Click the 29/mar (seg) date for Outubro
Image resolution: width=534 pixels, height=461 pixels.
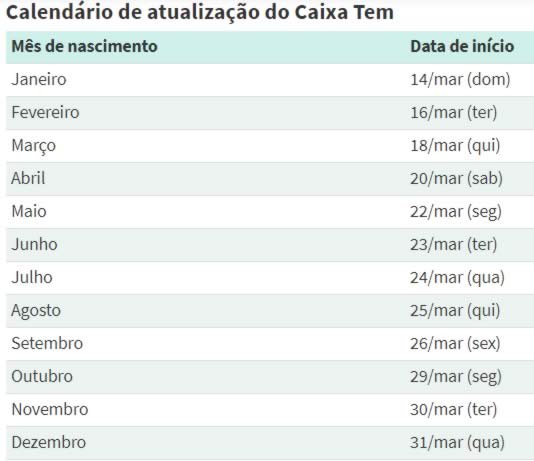[x=456, y=377]
